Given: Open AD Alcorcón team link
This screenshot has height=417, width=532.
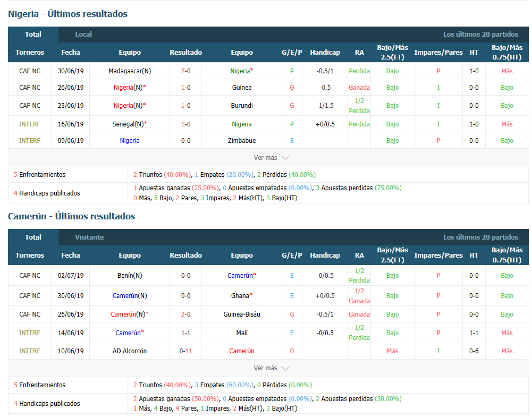Looking at the screenshot, I should coord(130,351).
